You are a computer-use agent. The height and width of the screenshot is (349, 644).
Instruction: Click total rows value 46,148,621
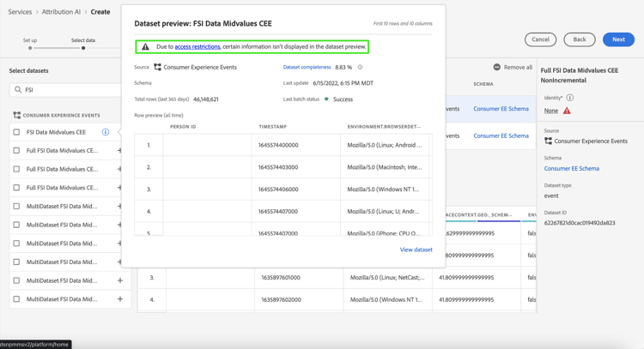(x=206, y=99)
